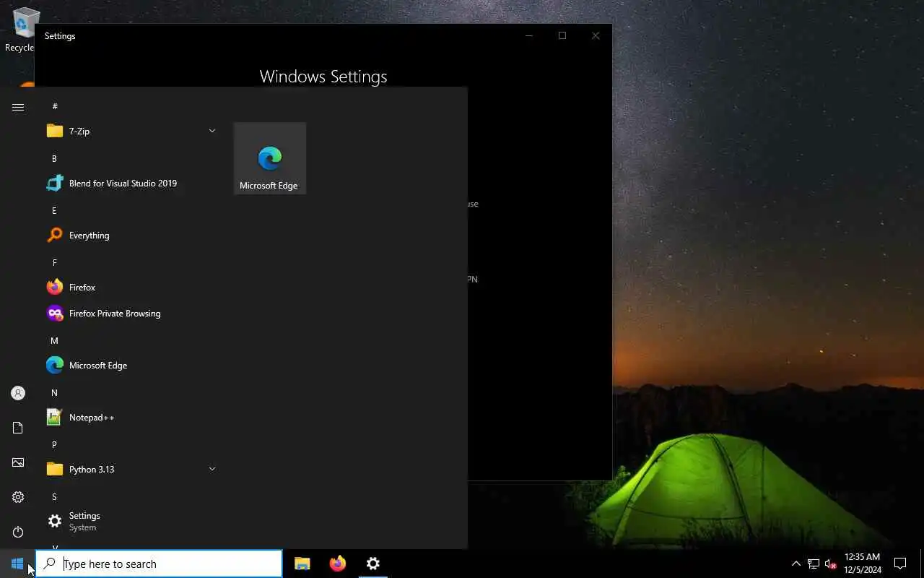Open File Explorer from the taskbar
The height and width of the screenshot is (578, 924).
click(302, 564)
